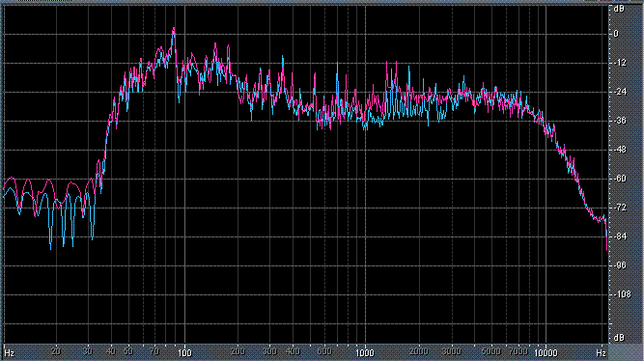This screenshot has height=361, width=644.
Task: Select the -36 dB level label
Action: pos(620,121)
